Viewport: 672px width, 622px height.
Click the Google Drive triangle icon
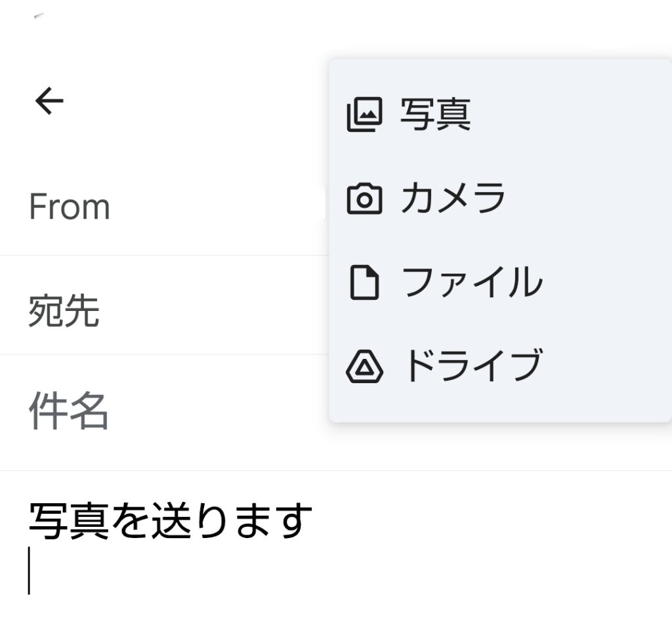[364, 366]
